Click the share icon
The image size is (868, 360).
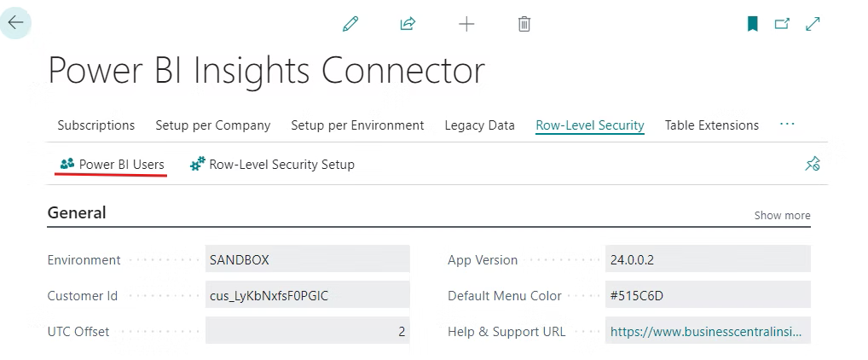408,24
